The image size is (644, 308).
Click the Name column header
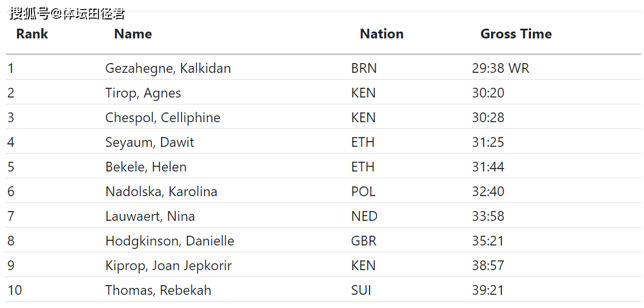click(133, 34)
